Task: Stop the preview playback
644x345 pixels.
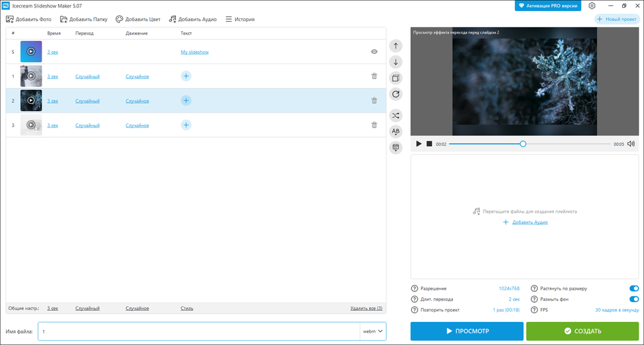Action: [x=429, y=144]
